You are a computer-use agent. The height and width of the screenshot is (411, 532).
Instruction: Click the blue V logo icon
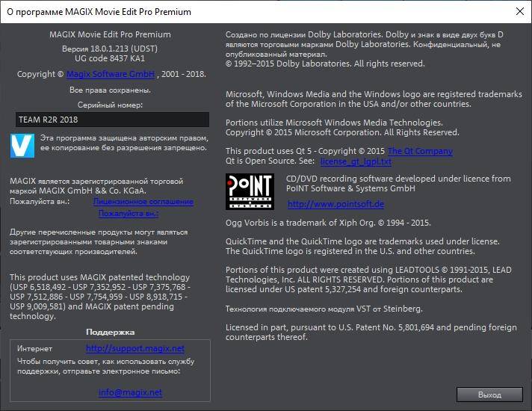pyautogui.click(x=22, y=146)
